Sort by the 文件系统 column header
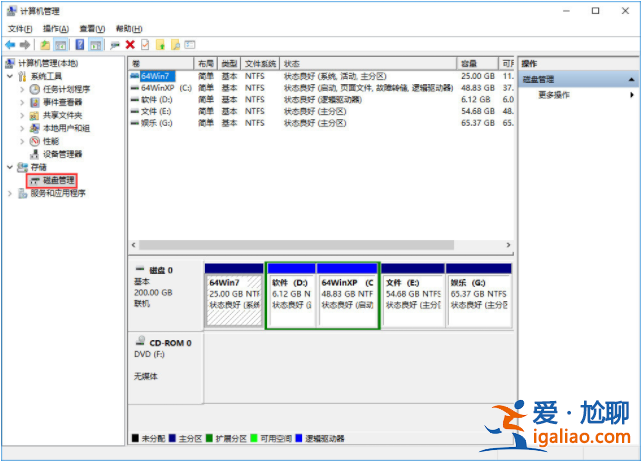643x464 pixels. pyautogui.click(x=260, y=64)
